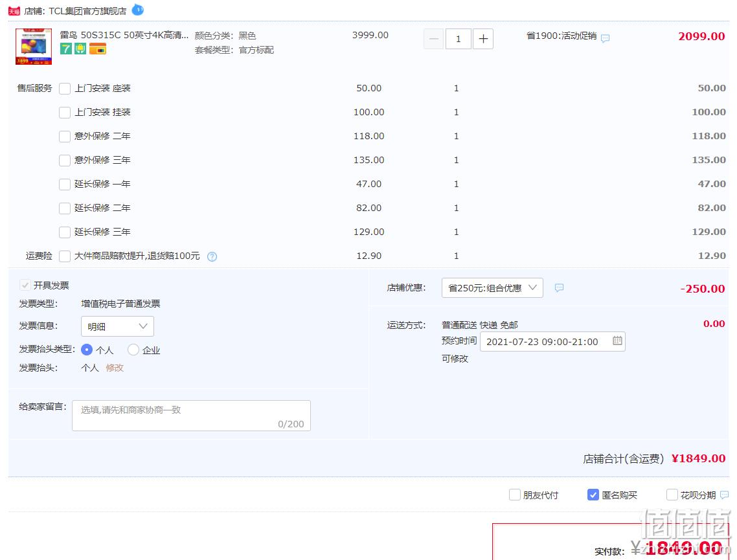The image size is (737, 560).
Task: Increase quantity with the plus button
Action: (483, 39)
